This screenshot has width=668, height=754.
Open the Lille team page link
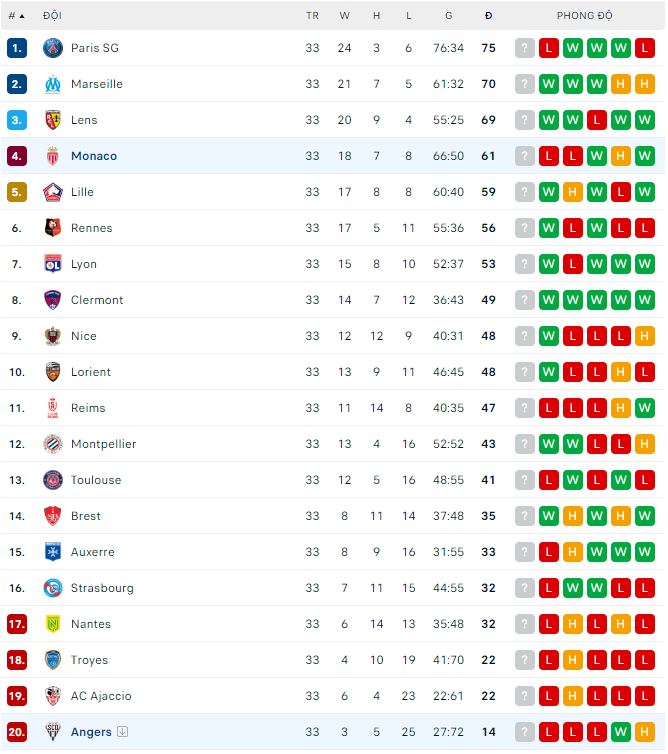pos(82,192)
